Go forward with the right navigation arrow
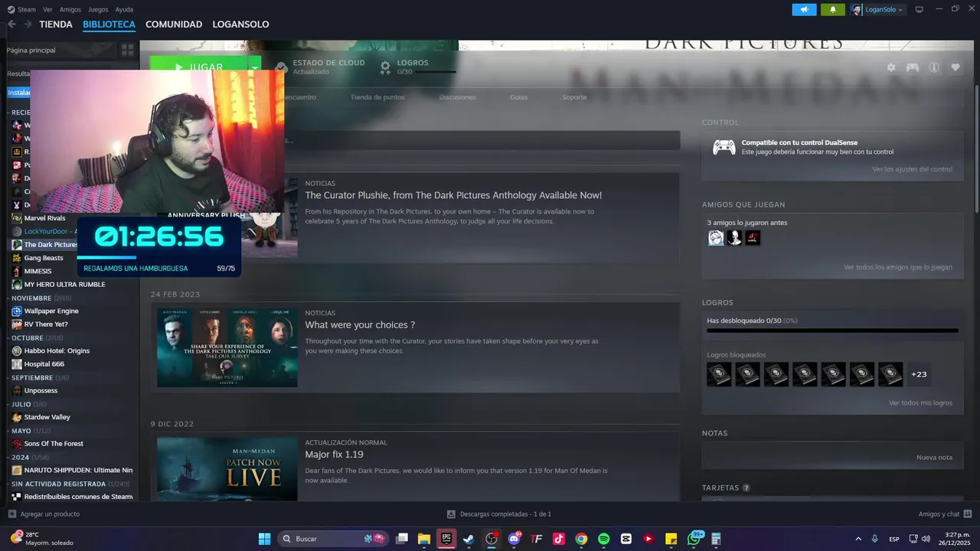 [28, 24]
